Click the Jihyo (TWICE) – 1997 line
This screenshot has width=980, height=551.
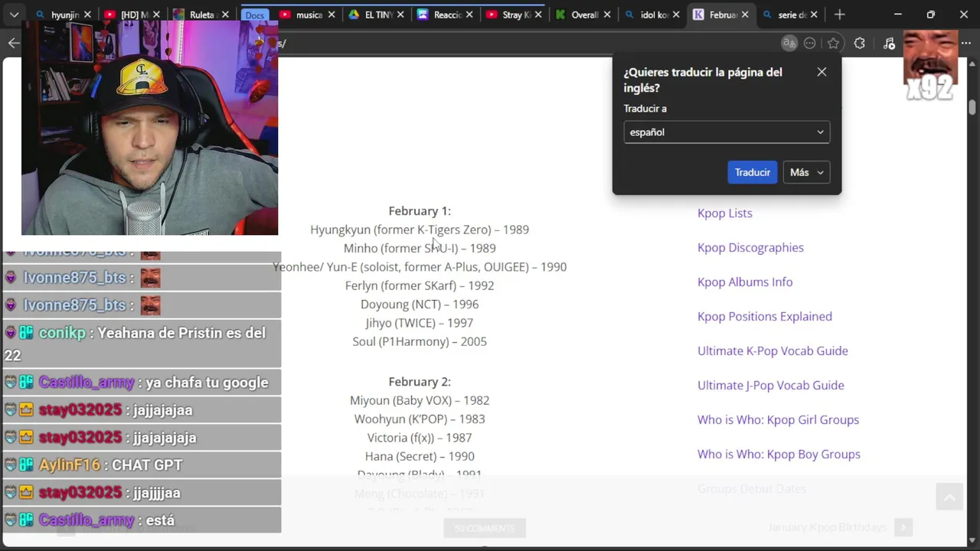[420, 323]
